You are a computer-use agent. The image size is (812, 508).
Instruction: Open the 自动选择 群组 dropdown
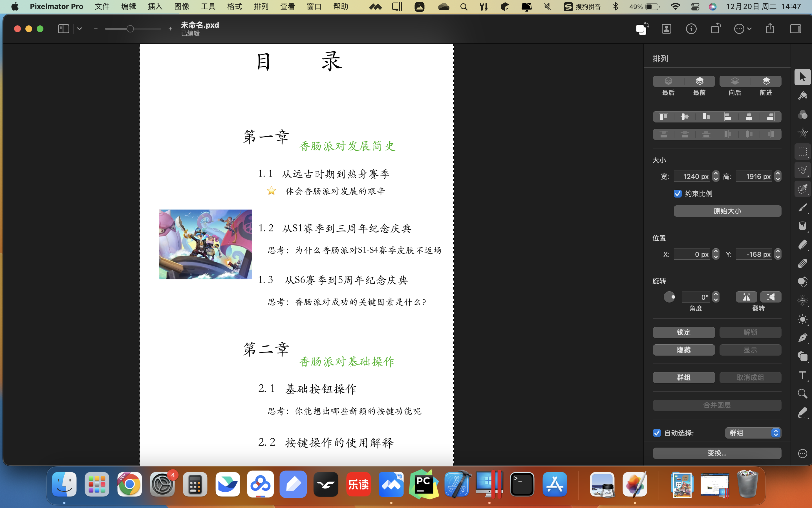point(753,433)
